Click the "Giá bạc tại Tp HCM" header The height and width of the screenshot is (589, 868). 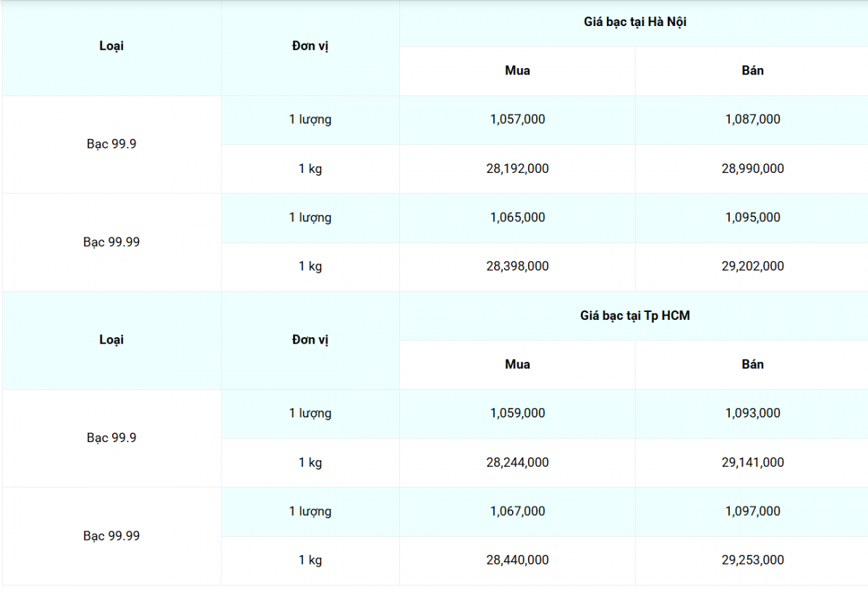[x=634, y=315]
